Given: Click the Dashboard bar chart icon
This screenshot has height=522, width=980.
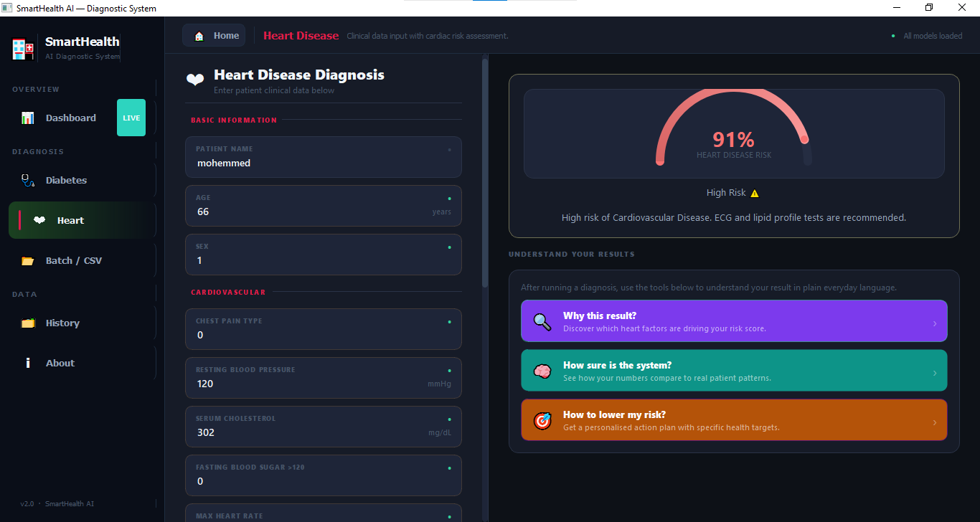Looking at the screenshot, I should click(27, 118).
